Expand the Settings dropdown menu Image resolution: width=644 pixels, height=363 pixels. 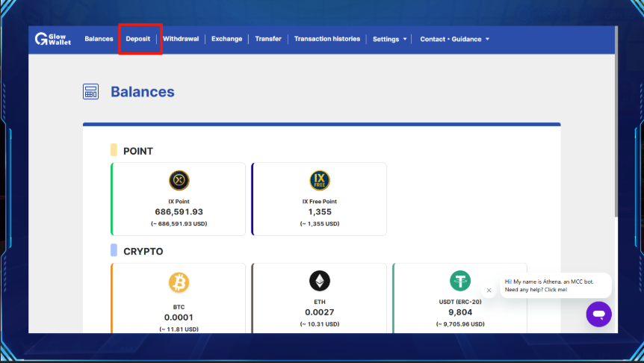pos(389,39)
